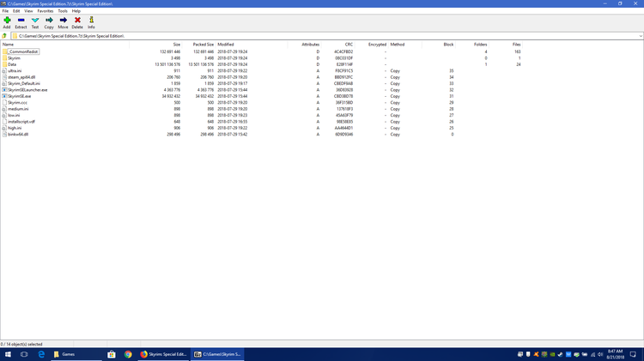The image size is (644, 361).
Task: Sort by the Size column header
Action: 155,45
